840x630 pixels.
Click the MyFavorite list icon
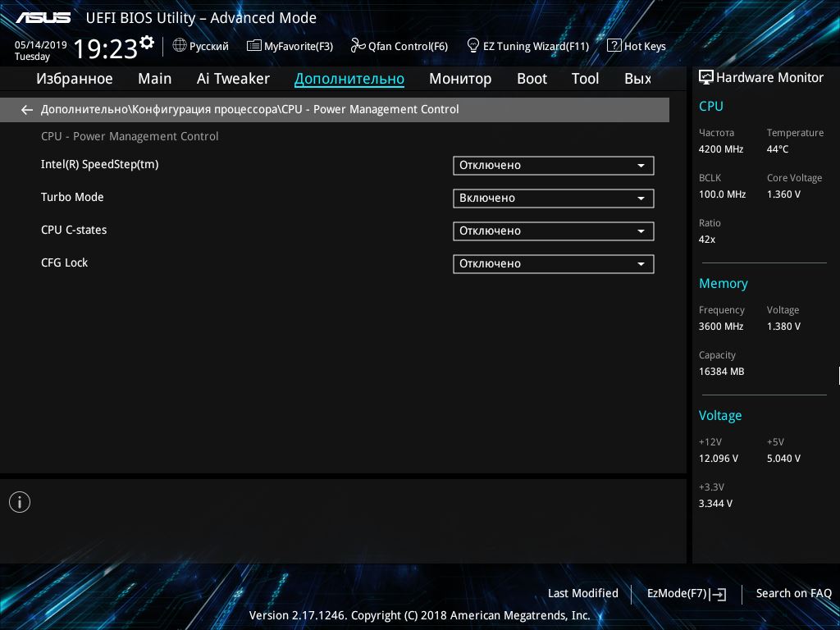pyautogui.click(x=254, y=46)
